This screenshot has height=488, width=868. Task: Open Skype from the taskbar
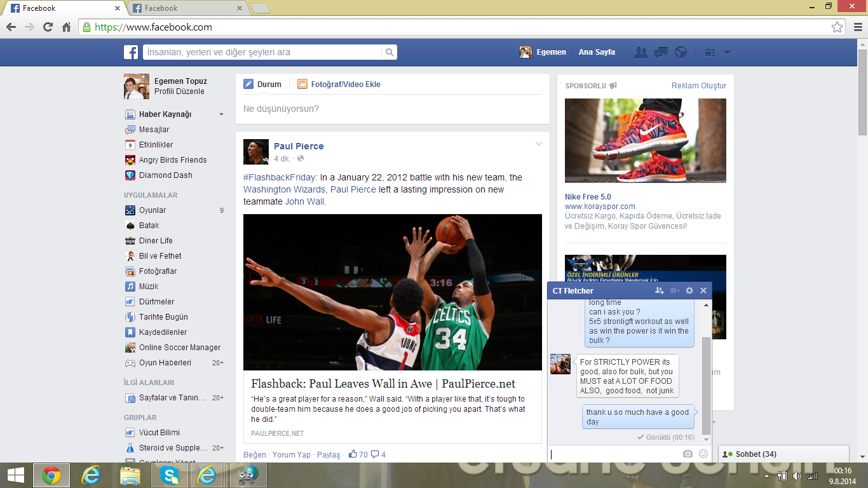pyautogui.click(x=170, y=475)
